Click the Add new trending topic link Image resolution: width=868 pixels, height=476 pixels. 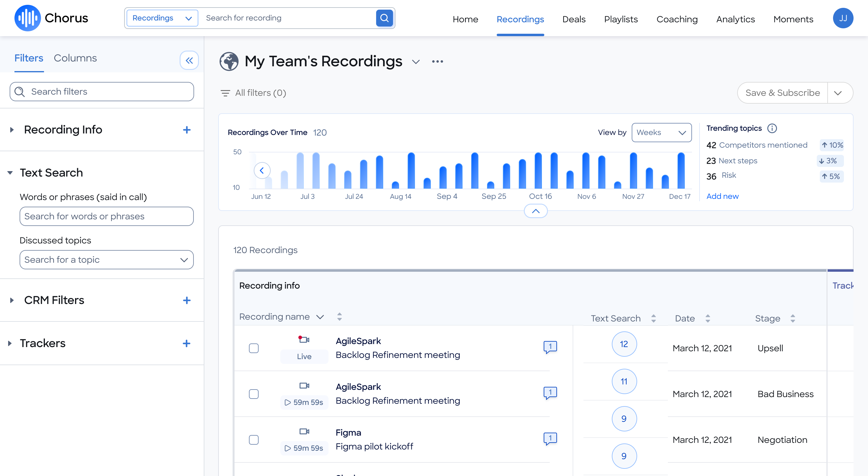click(722, 196)
